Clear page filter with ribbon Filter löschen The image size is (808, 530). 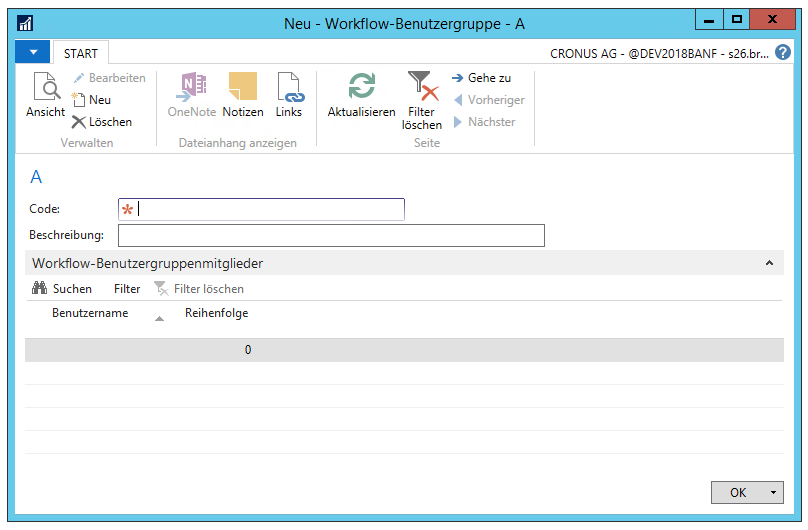pos(422,100)
